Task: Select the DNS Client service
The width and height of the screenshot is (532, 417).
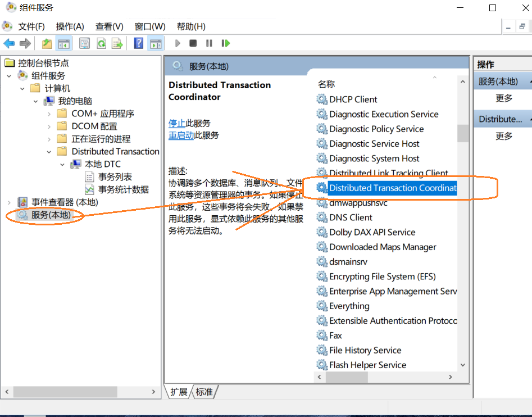Action: [351, 217]
